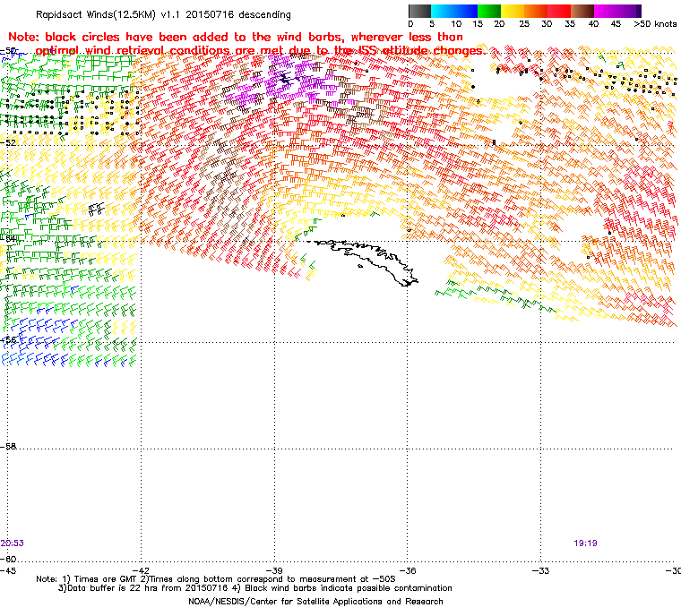Screen dimensions: 681x616
Task: Click the 'Times are GMT' footer note line
Action: (x=216, y=579)
